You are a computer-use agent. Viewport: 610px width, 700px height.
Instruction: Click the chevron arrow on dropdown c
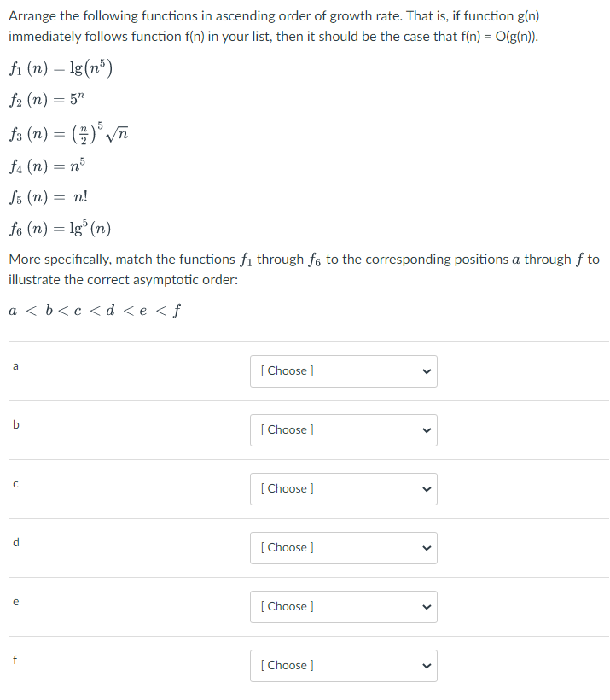(x=426, y=489)
